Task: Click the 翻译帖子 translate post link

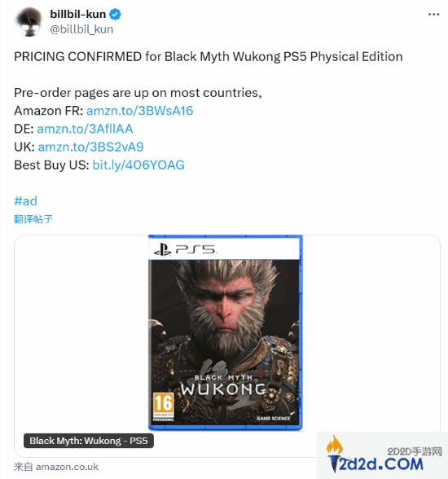Action: pos(33,219)
